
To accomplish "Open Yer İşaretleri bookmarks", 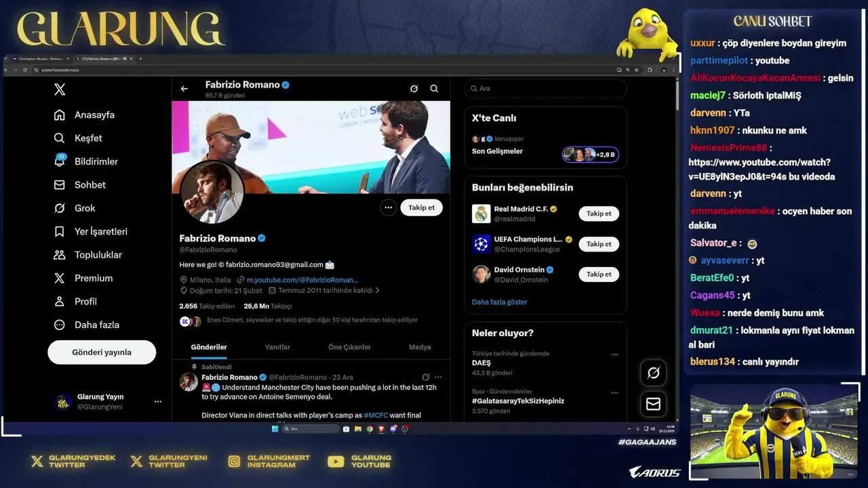I will 91,232.
